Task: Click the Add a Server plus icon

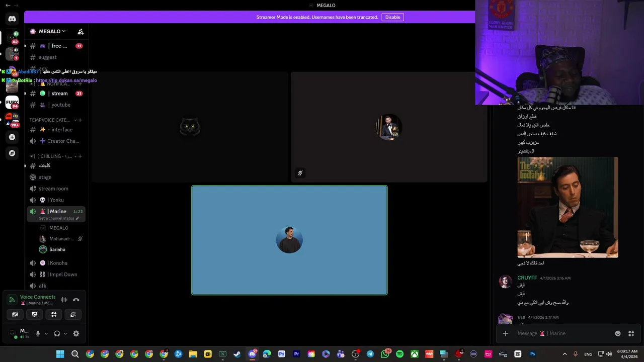Action: (12, 137)
